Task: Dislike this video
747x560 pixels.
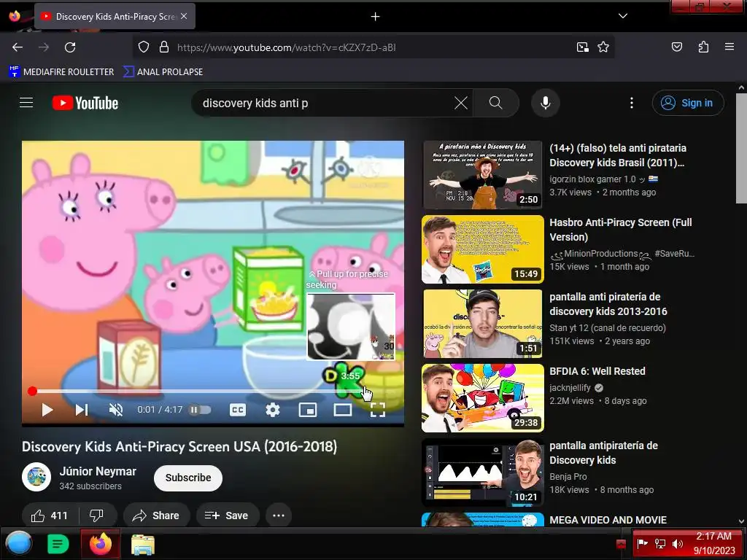Action: click(x=97, y=516)
